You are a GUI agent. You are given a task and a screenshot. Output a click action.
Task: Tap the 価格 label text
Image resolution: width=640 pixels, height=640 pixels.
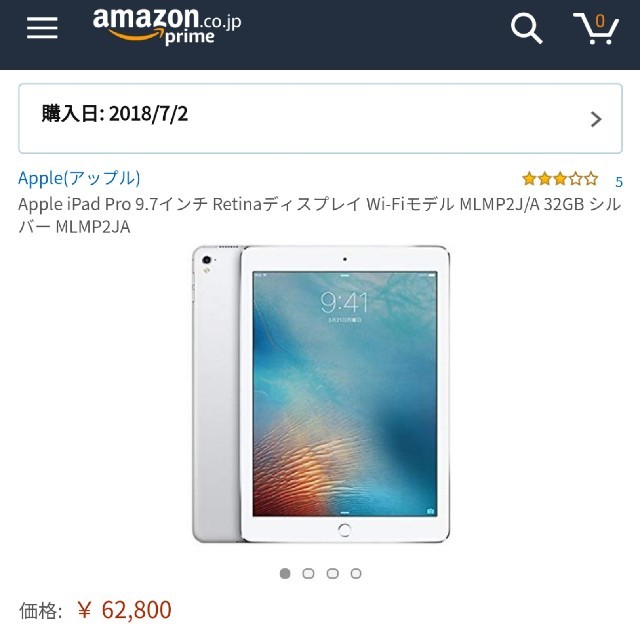(40, 611)
